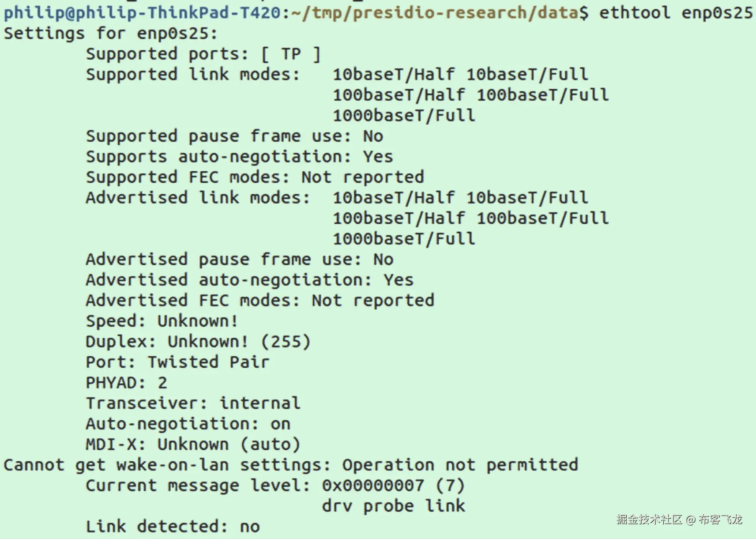756x539 pixels.
Task: Click 'Port: Twisted Pair' line
Action: pyautogui.click(x=177, y=362)
